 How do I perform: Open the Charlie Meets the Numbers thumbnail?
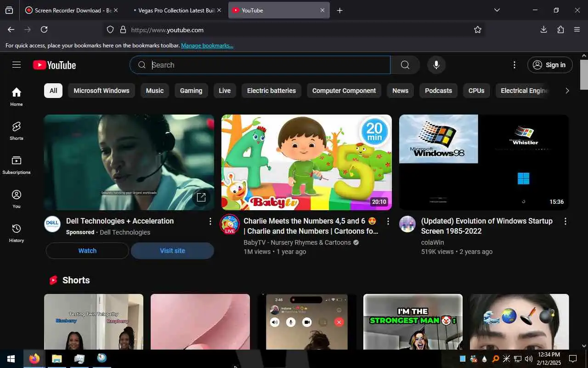pyautogui.click(x=306, y=162)
